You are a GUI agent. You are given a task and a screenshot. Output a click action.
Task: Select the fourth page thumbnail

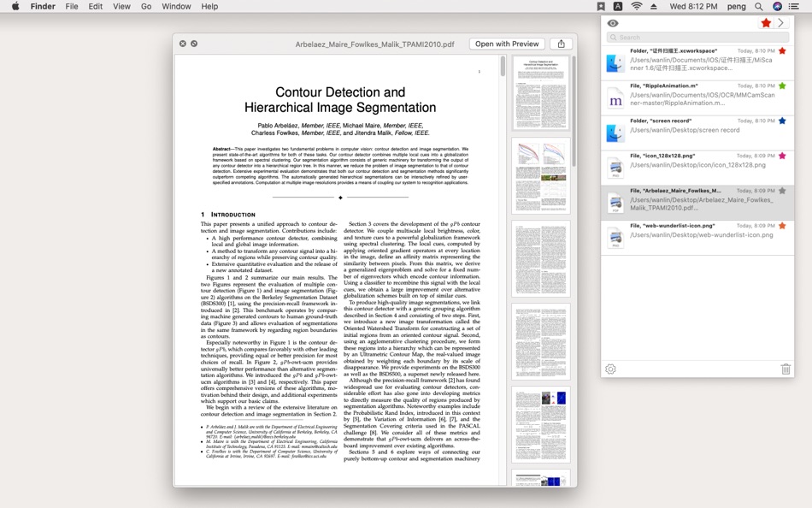(541, 341)
